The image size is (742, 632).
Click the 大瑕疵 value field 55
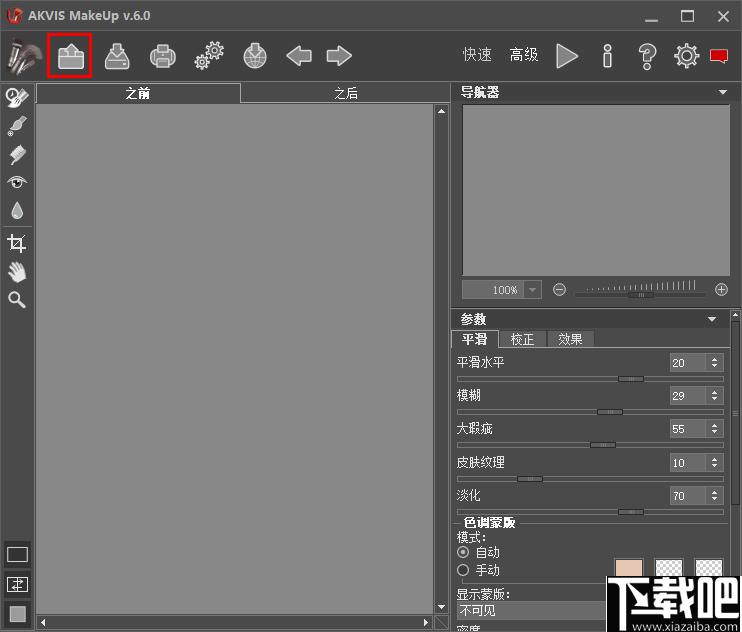click(688, 429)
